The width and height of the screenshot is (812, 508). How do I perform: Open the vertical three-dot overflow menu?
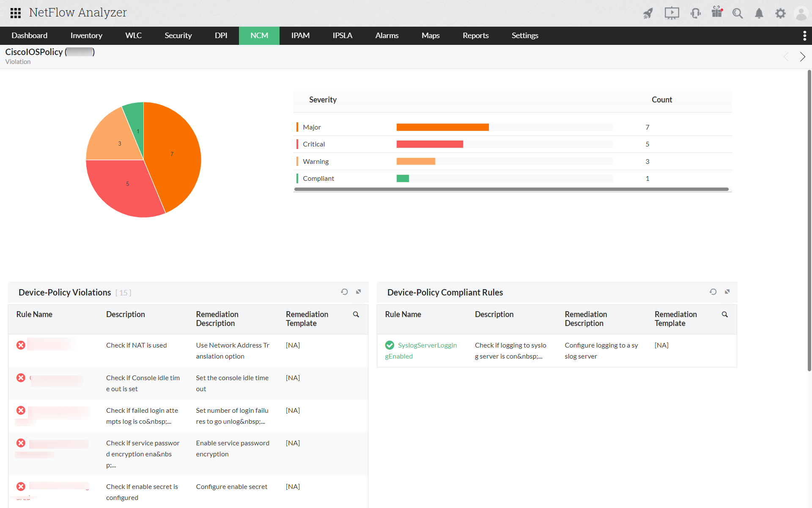tap(804, 36)
